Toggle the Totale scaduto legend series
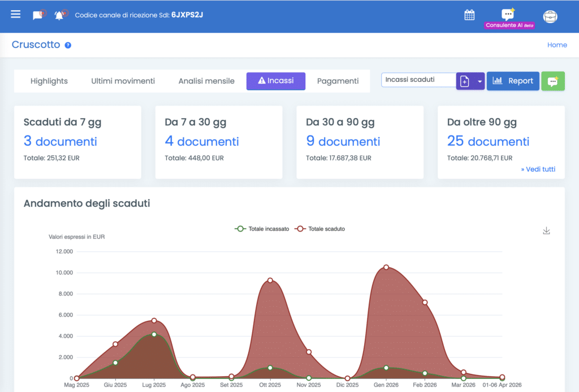 [320, 229]
